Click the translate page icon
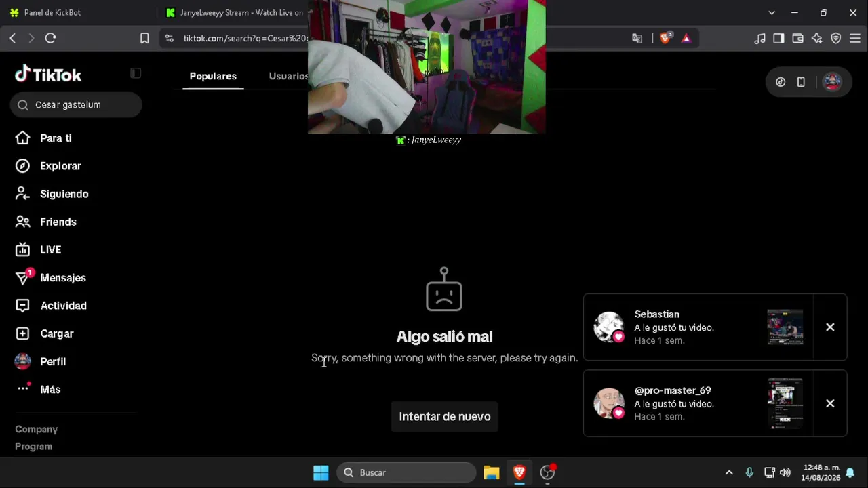This screenshot has width=868, height=488. (637, 39)
